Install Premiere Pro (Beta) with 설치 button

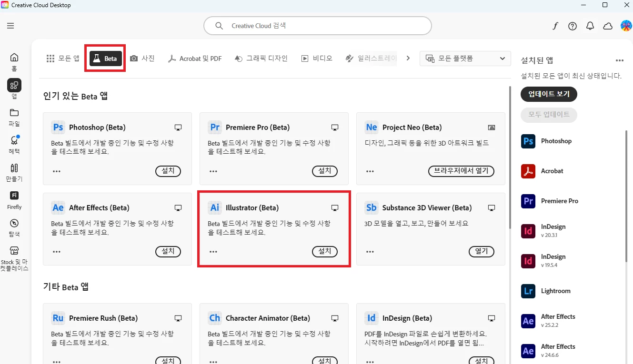click(325, 171)
